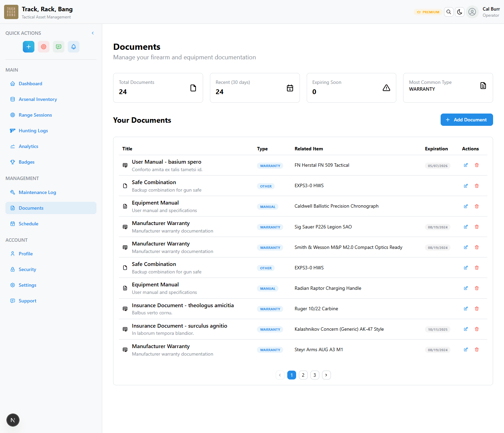504x433 pixels.
Task: Click next page arrow
Action: point(326,375)
